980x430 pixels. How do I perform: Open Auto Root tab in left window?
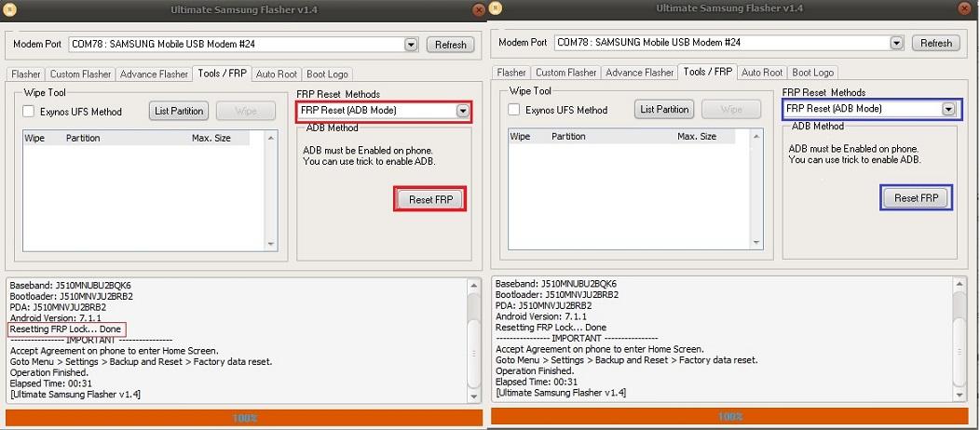(x=277, y=74)
